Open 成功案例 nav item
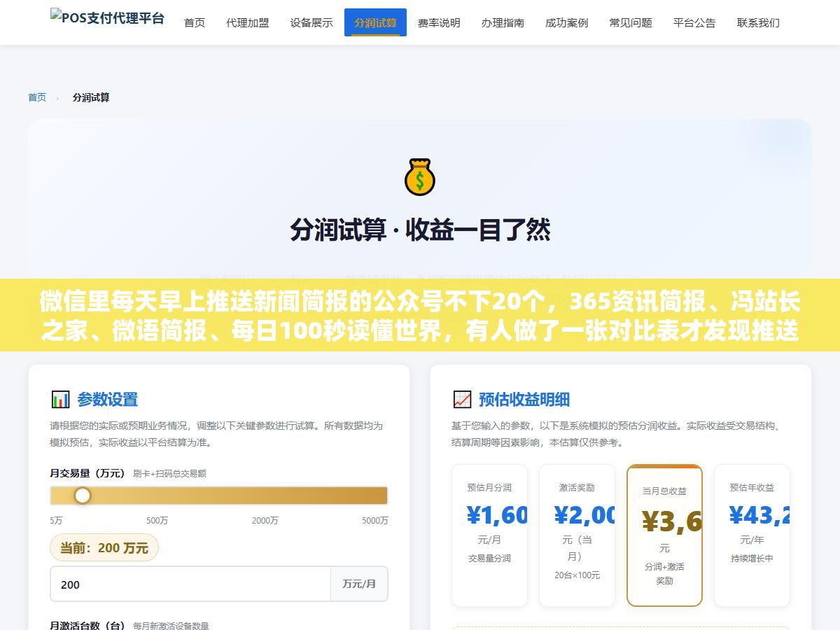The width and height of the screenshot is (840, 630). coord(567,22)
